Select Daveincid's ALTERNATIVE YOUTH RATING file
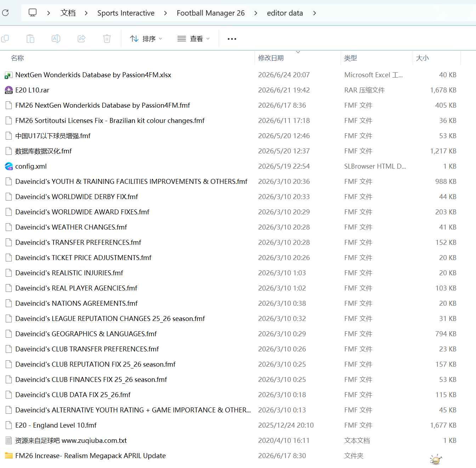Image resolution: width=476 pixels, height=468 pixels. pos(133,410)
